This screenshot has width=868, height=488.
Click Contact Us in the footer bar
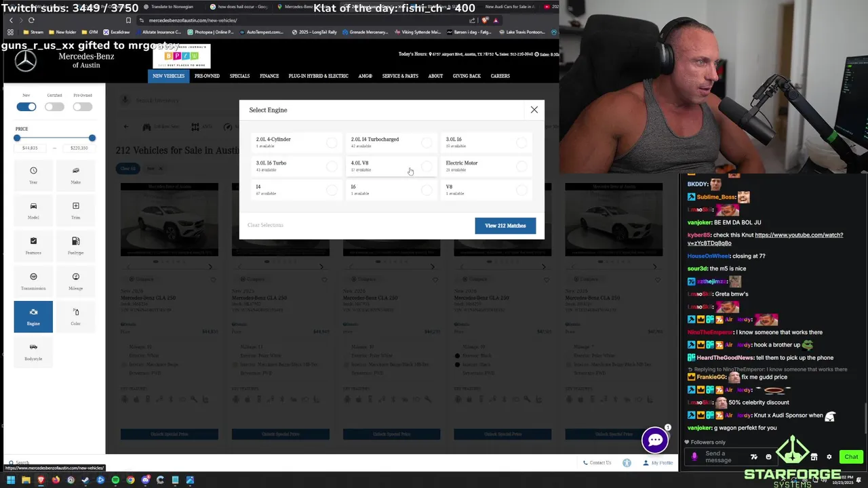tap(597, 463)
